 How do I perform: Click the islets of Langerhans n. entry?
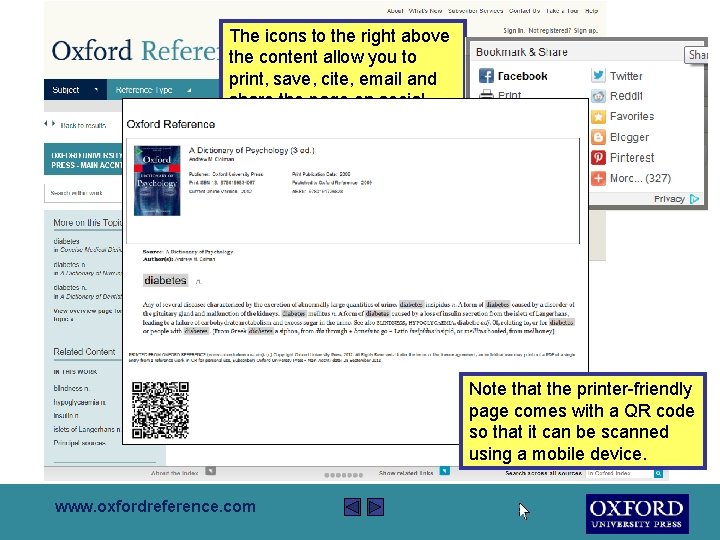(87, 429)
